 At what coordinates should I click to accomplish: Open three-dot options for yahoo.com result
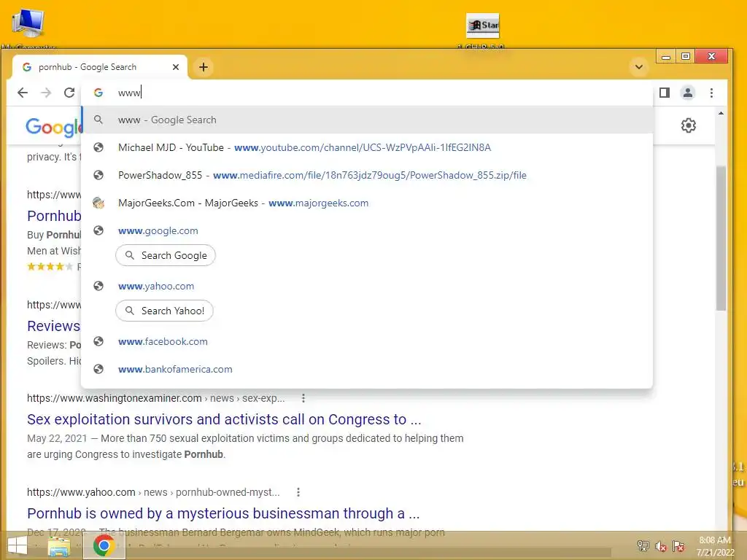[x=298, y=492]
